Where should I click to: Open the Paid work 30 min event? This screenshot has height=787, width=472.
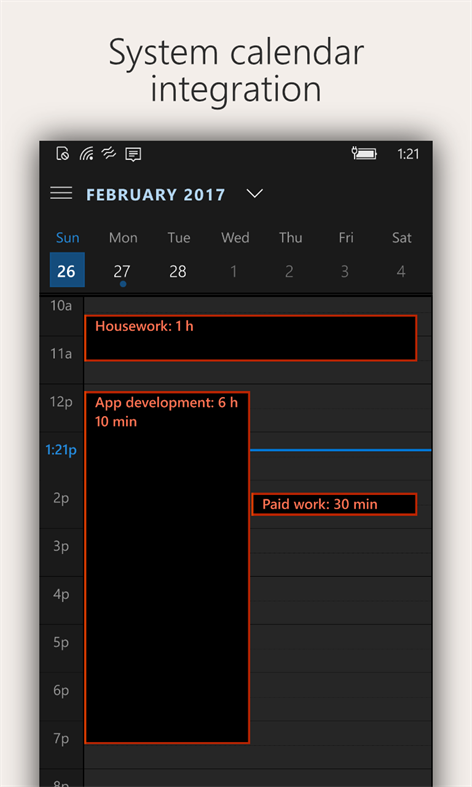pyautogui.click(x=334, y=504)
